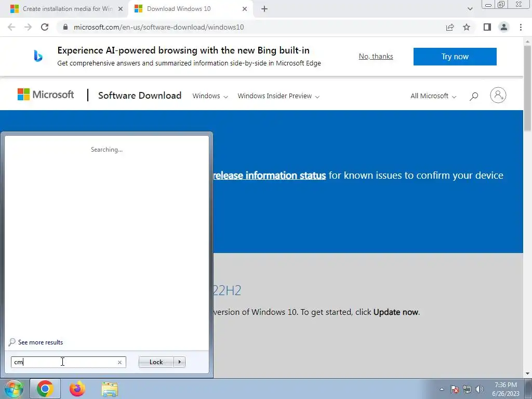Expand shutdown options arrow beside Lock
The width and height of the screenshot is (532, 399).
[179, 362]
